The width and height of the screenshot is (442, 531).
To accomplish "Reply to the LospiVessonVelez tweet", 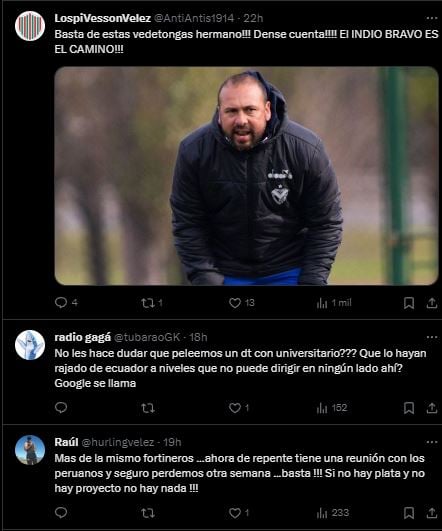I will tap(66, 302).
